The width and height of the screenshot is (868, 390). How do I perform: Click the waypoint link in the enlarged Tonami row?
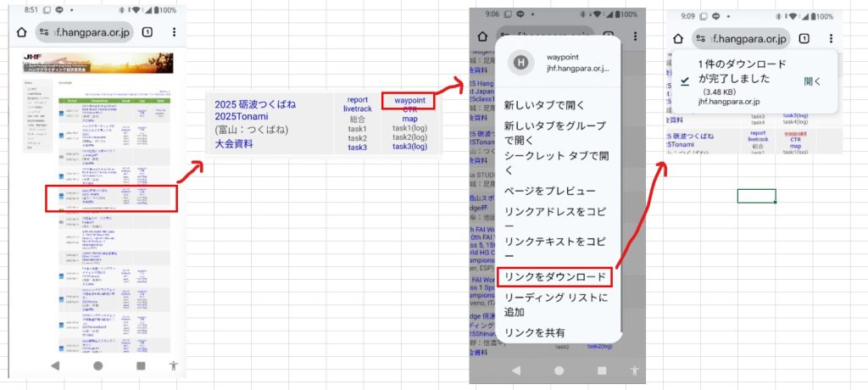409,102
